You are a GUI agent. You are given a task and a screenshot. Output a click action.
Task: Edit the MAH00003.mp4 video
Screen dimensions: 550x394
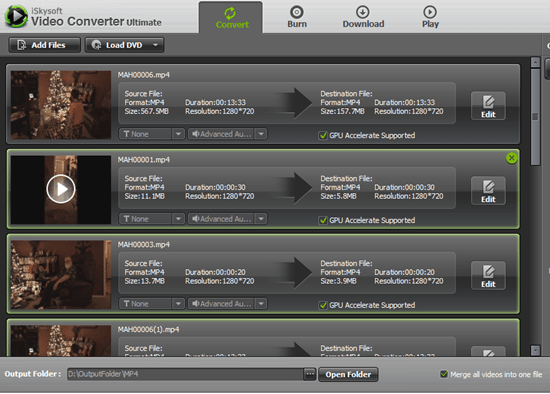[488, 276]
